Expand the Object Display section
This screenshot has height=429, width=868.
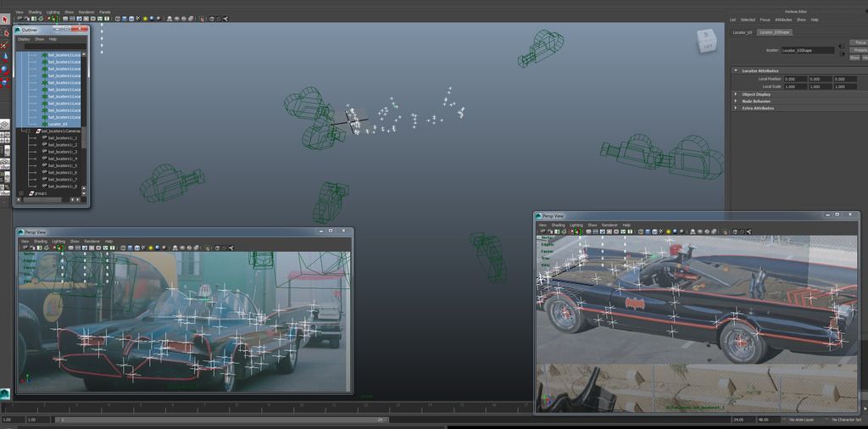point(736,94)
